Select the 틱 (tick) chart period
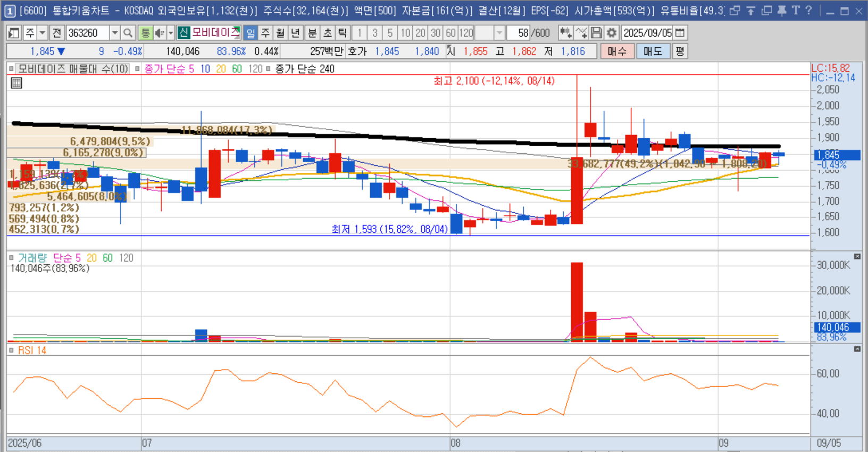 click(x=343, y=33)
